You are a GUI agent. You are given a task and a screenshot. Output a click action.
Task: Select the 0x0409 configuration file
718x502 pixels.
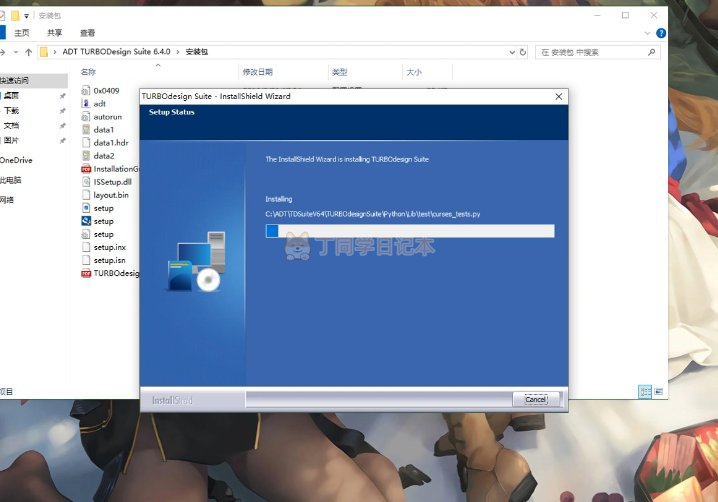pyautogui.click(x=106, y=90)
